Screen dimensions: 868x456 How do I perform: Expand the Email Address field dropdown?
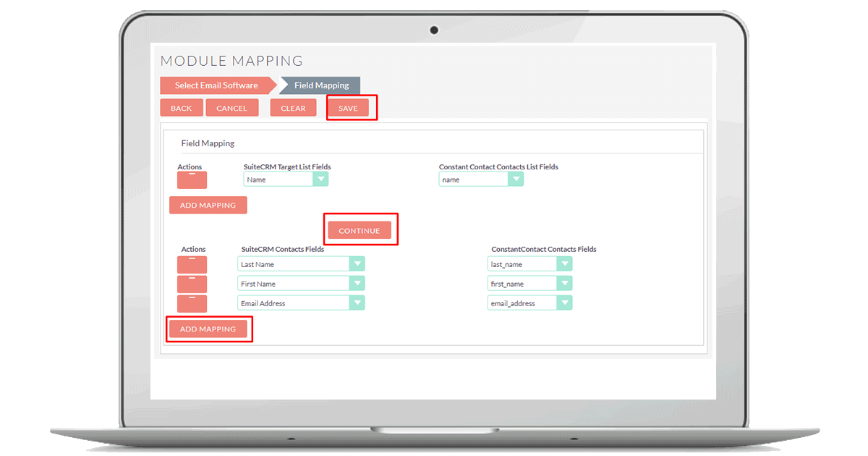[x=301, y=303]
